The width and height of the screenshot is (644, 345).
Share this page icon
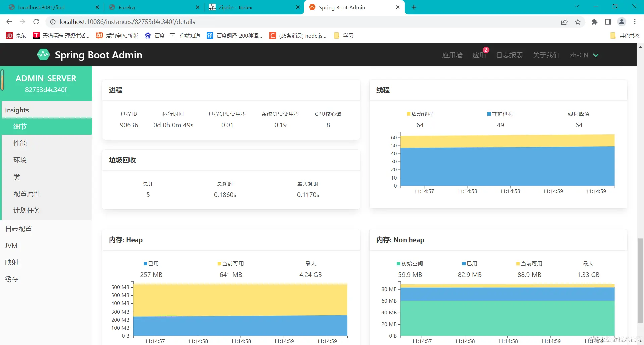564,22
